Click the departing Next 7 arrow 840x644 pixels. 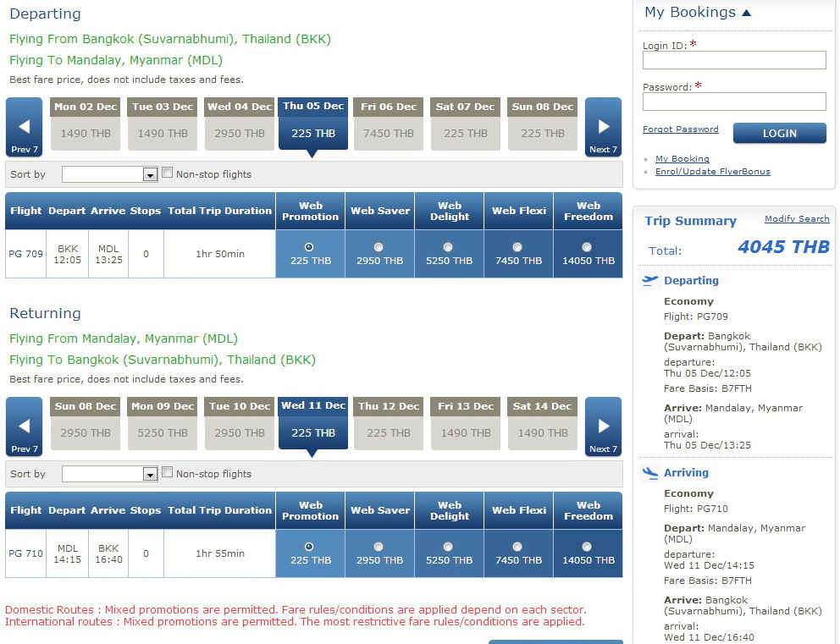(x=603, y=127)
